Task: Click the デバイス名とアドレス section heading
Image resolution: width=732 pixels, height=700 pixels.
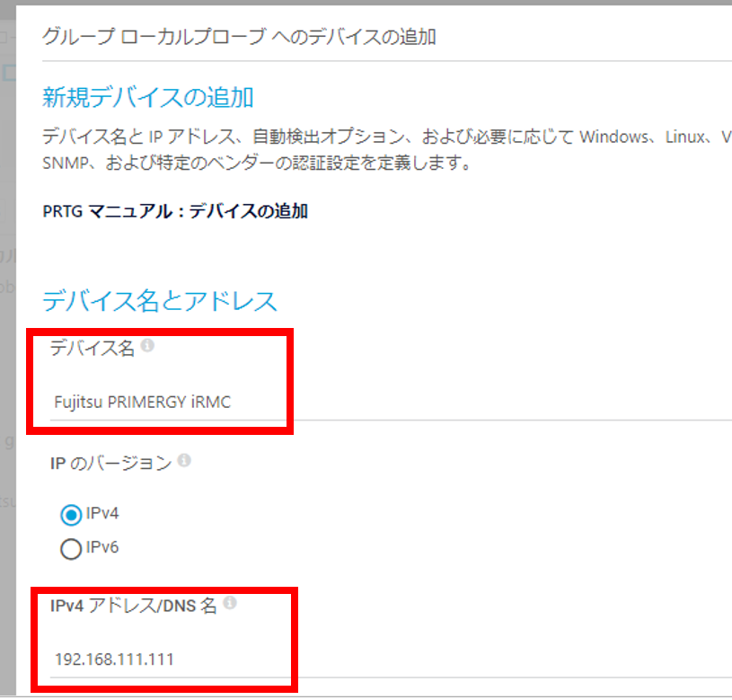Action: click(x=160, y=301)
